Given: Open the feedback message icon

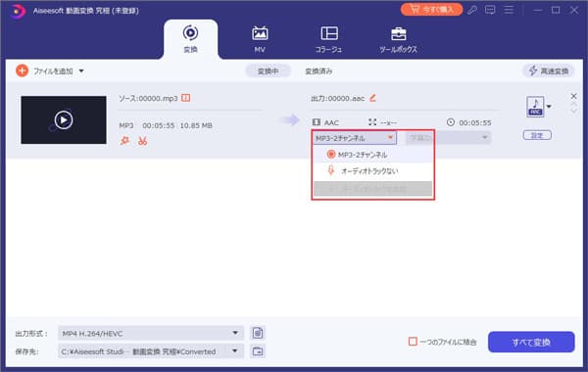Looking at the screenshot, I should (490, 10).
